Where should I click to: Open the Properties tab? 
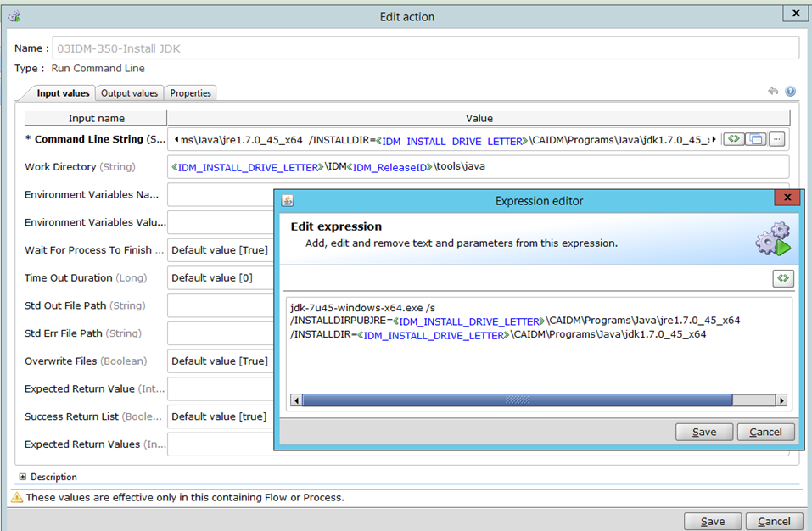(x=190, y=93)
